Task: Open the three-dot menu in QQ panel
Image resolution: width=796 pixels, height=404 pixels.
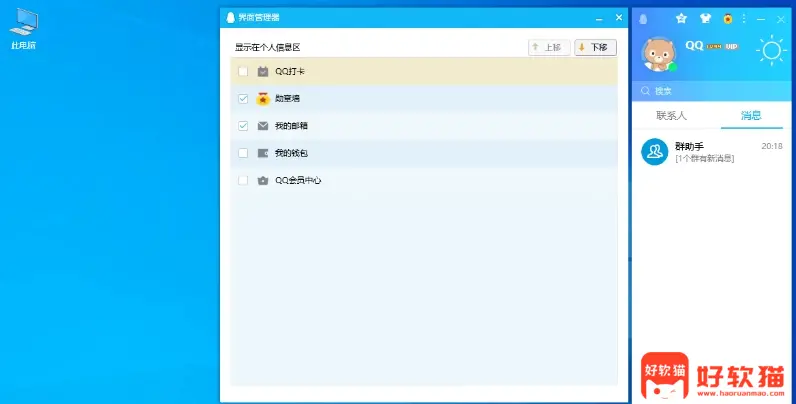Action: coord(744,19)
